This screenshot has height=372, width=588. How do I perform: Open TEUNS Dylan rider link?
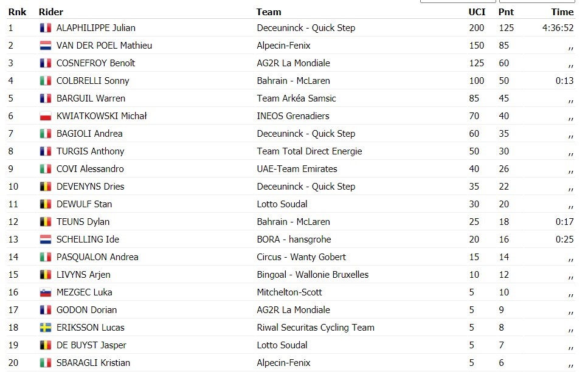pyautogui.click(x=83, y=222)
